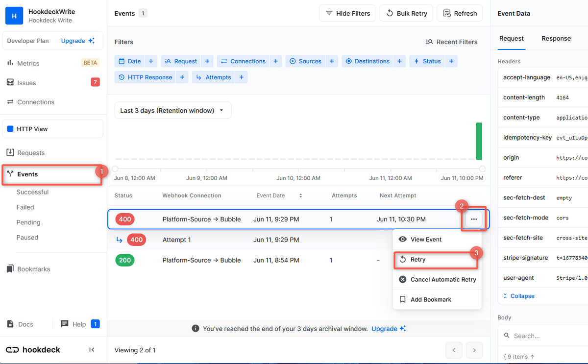Open the Bookmarks panel
Viewport: 588px width, 364px height.
(x=32, y=268)
